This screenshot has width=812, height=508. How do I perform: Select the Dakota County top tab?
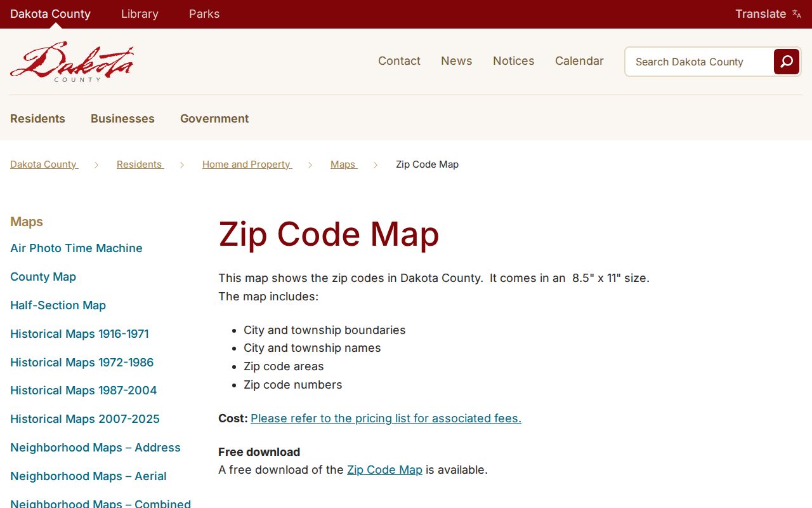click(50, 14)
